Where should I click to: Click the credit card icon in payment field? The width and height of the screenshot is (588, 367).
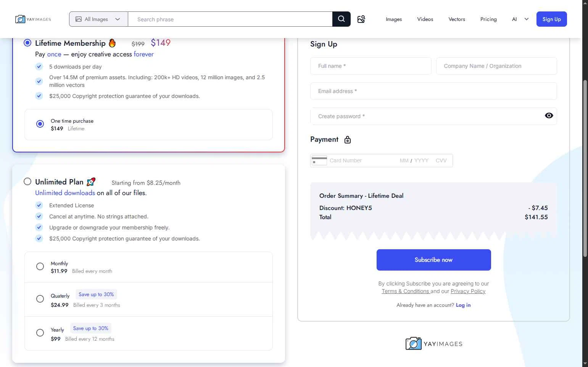319,160
